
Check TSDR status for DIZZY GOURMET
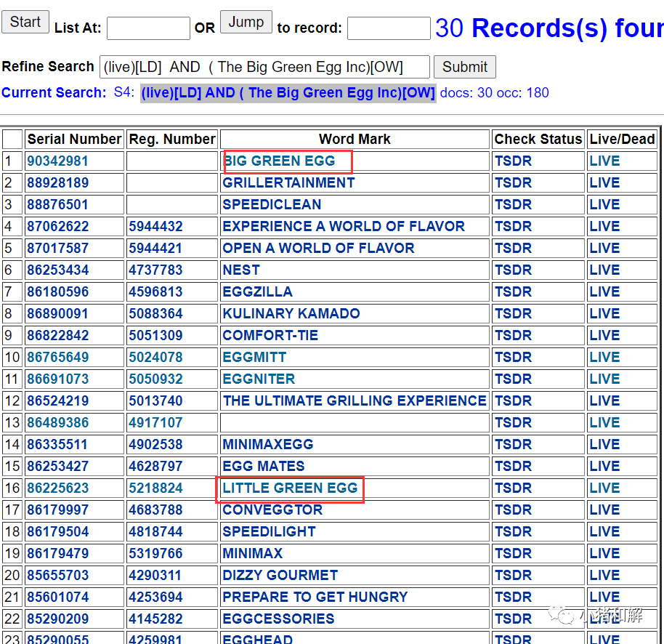tap(513, 576)
